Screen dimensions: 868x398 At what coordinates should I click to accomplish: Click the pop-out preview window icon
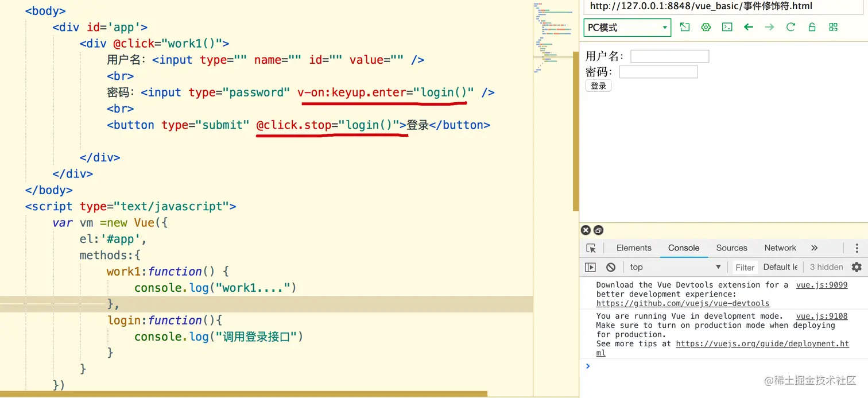(684, 27)
